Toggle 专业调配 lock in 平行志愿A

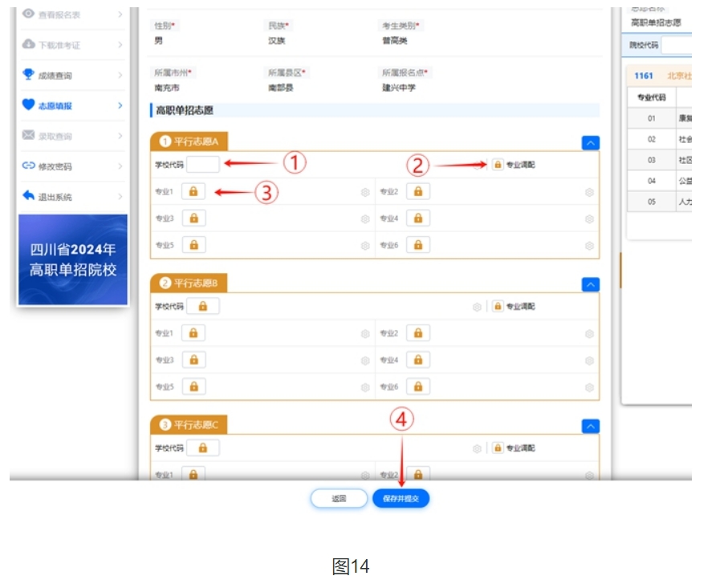pyautogui.click(x=498, y=165)
